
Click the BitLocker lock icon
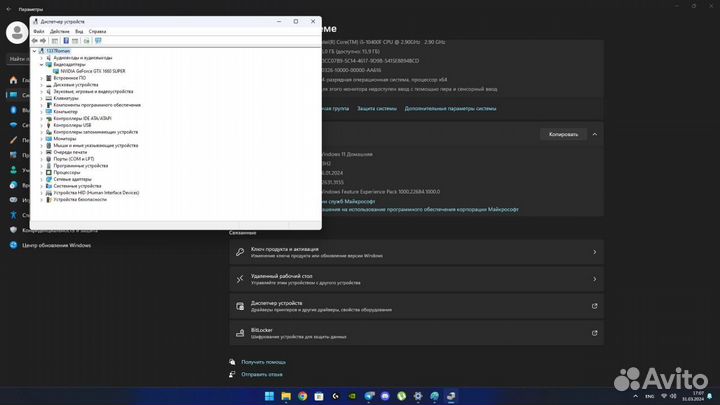tap(240, 332)
